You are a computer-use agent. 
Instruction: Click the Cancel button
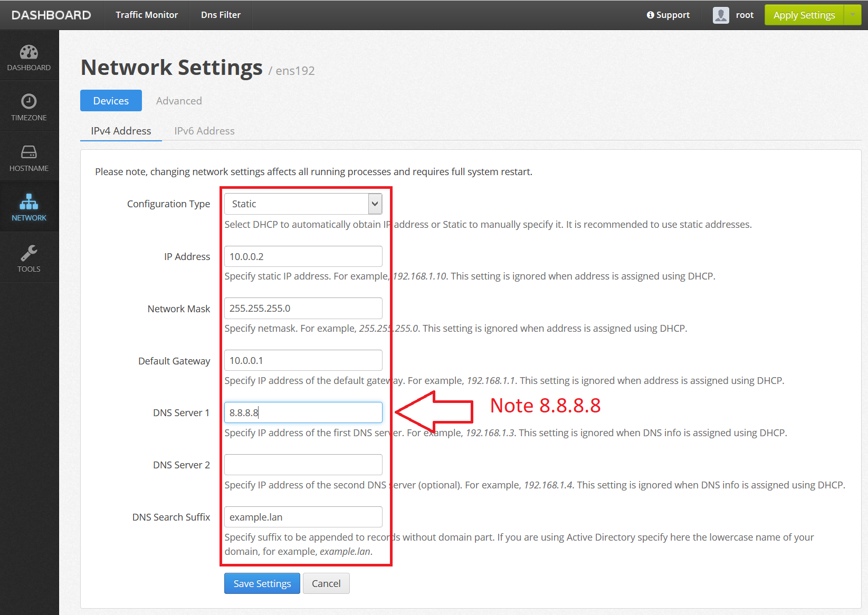tap(326, 583)
